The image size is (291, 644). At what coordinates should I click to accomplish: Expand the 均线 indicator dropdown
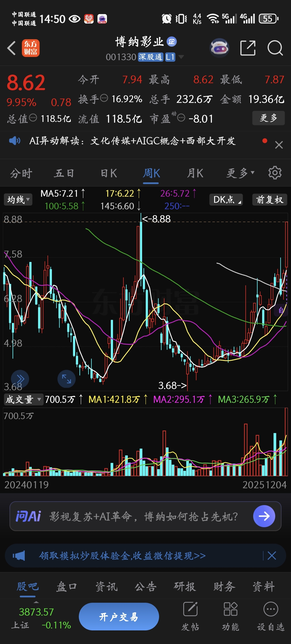click(x=18, y=200)
